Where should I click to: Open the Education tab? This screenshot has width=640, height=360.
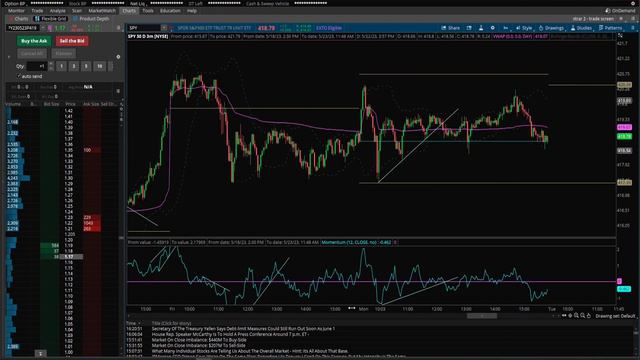point(170,11)
